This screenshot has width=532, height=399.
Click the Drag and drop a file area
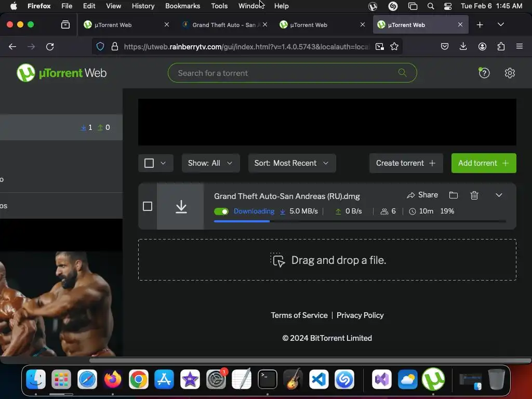(327, 260)
